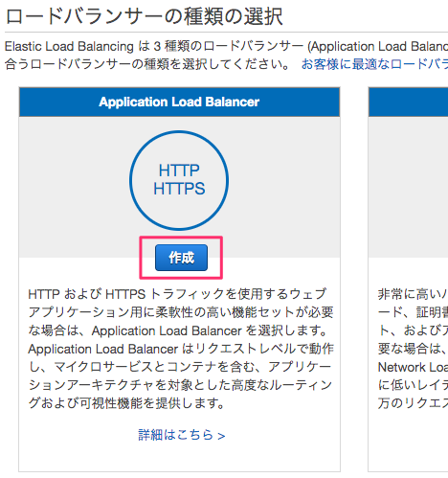The height and width of the screenshot is (478, 448).
Task: Click the Network Load Balancer description text
Action: point(413,349)
